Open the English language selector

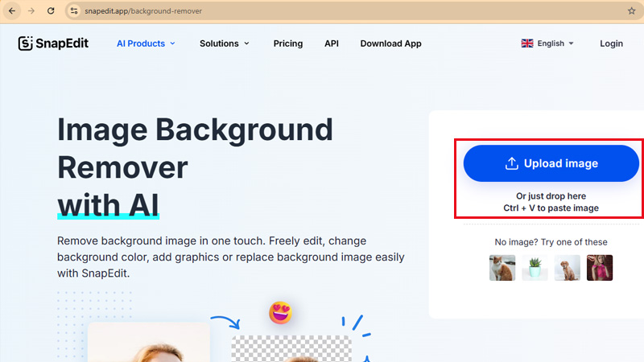pos(547,43)
